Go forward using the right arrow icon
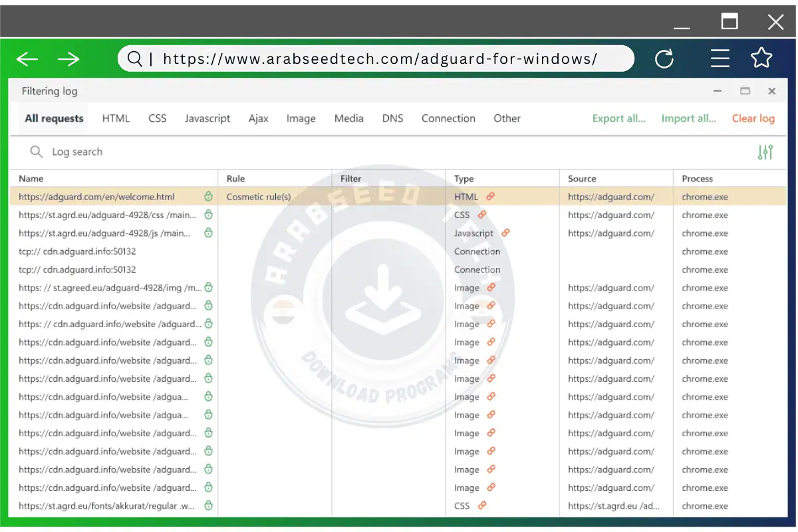The width and height of the screenshot is (798, 532). click(x=68, y=59)
